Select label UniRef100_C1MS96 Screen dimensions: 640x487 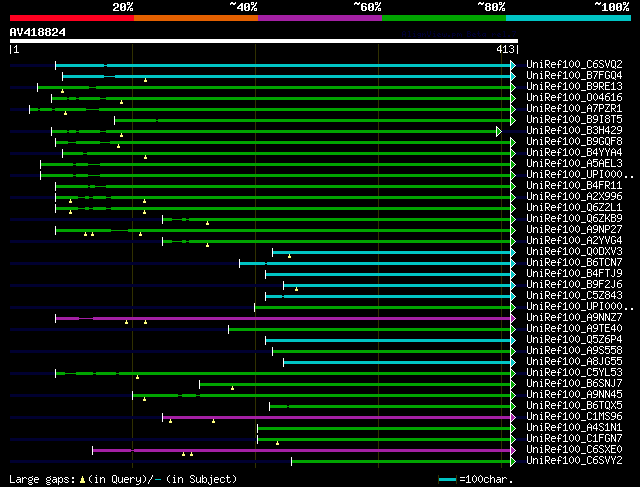[574, 417]
